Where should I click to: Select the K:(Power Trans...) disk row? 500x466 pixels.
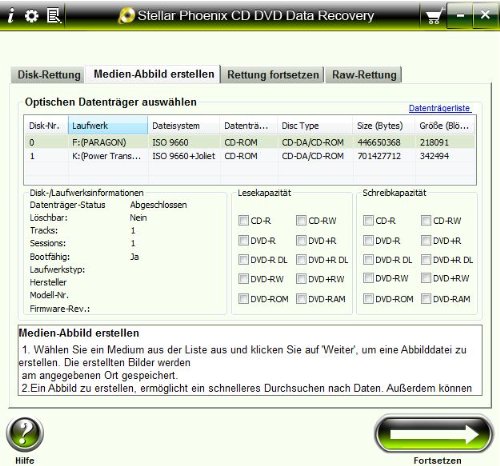(250, 156)
